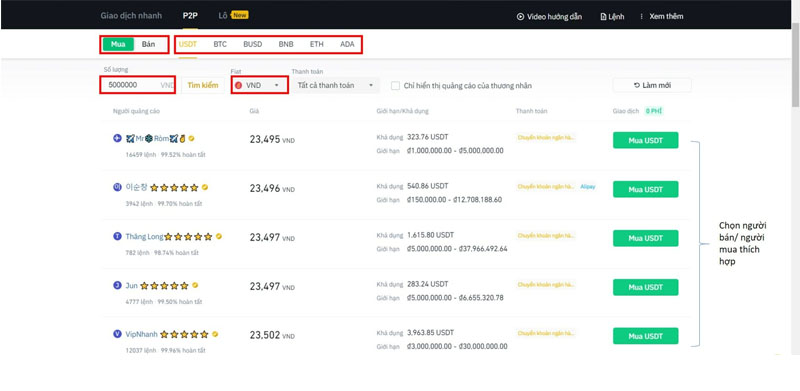Click Chuyển khoản ngân hàng tag for Mr Ròm
The height and width of the screenshot is (391, 800).
(545, 138)
